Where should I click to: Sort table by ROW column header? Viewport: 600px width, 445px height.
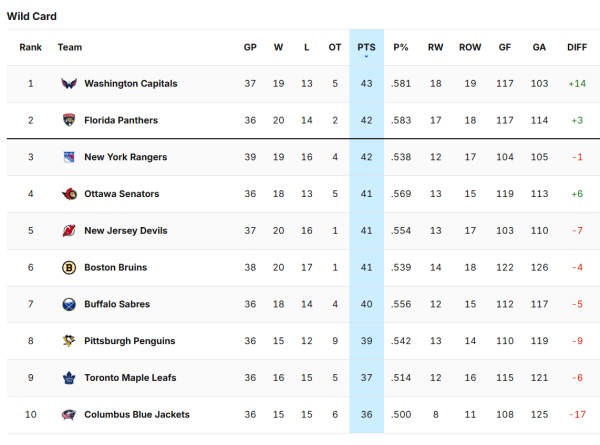coord(470,47)
